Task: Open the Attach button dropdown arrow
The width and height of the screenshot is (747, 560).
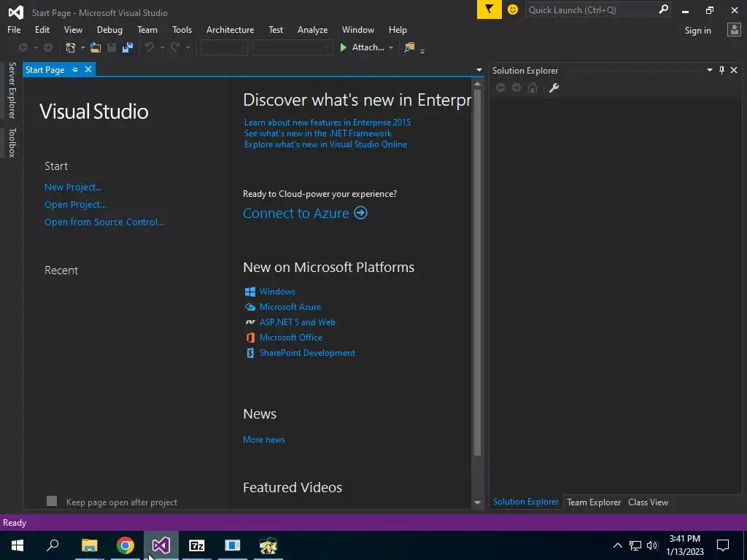Action: pos(391,47)
